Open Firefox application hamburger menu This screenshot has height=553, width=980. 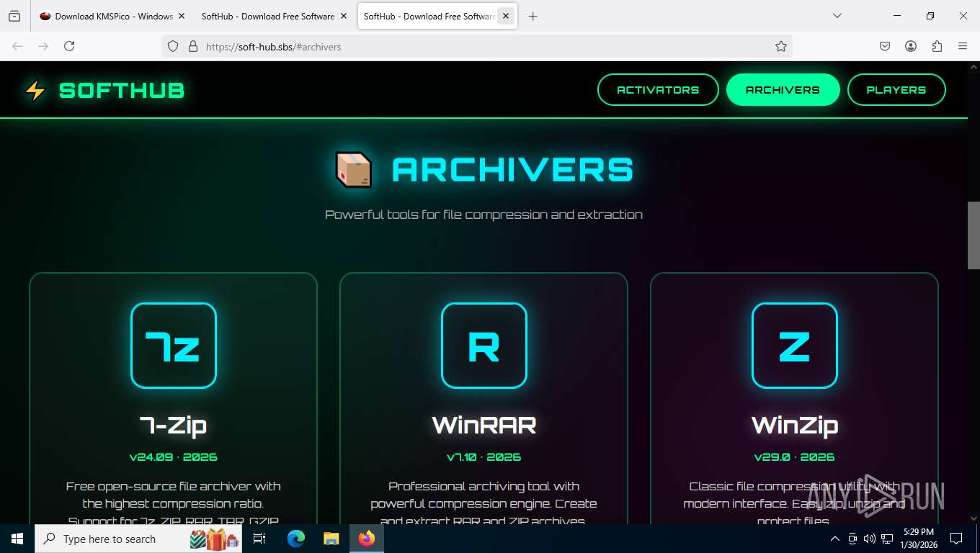[963, 46]
